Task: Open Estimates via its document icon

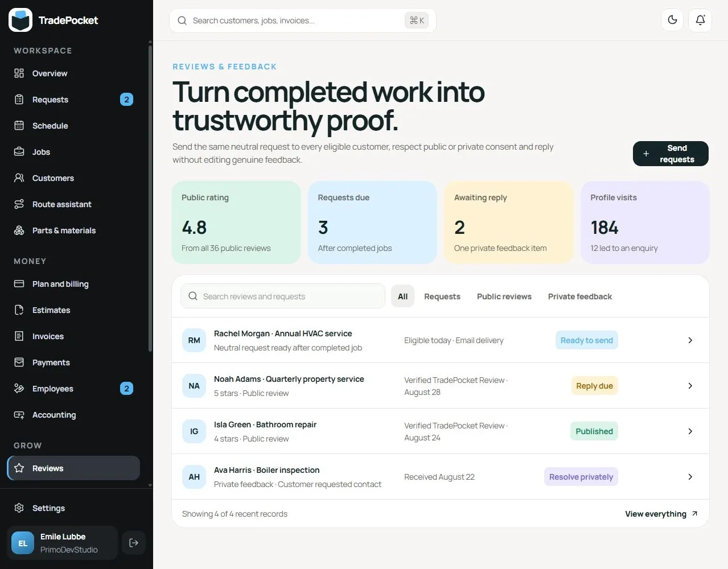Action: coord(19,310)
